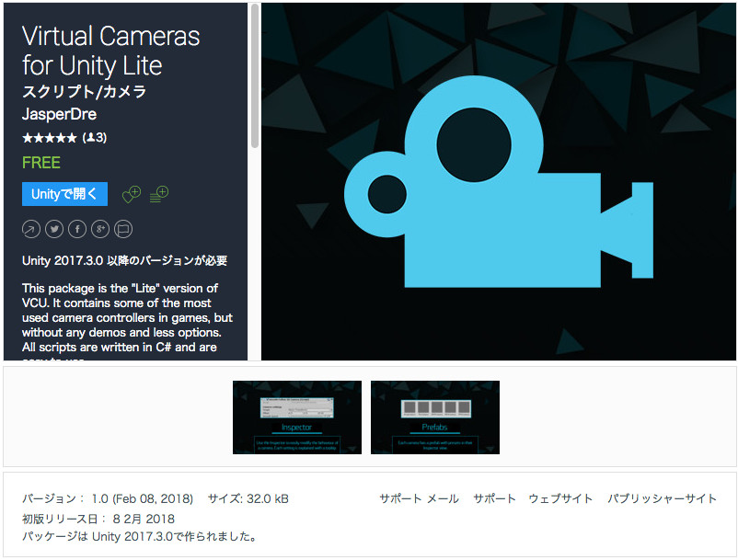This screenshot has height=560, width=738.
Task: Click the "Unityで開く" button
Action: [64, 194]
